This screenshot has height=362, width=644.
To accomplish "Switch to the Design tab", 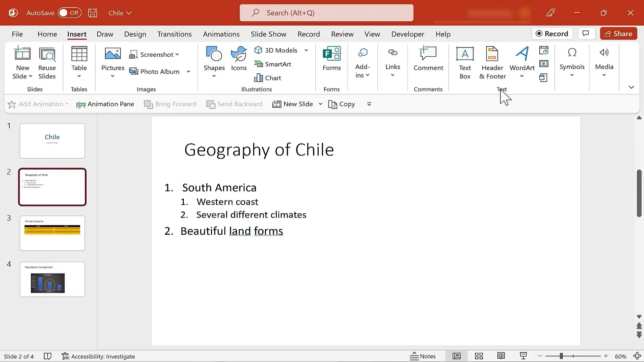I will pyautogui.click(x=135, y=34).
